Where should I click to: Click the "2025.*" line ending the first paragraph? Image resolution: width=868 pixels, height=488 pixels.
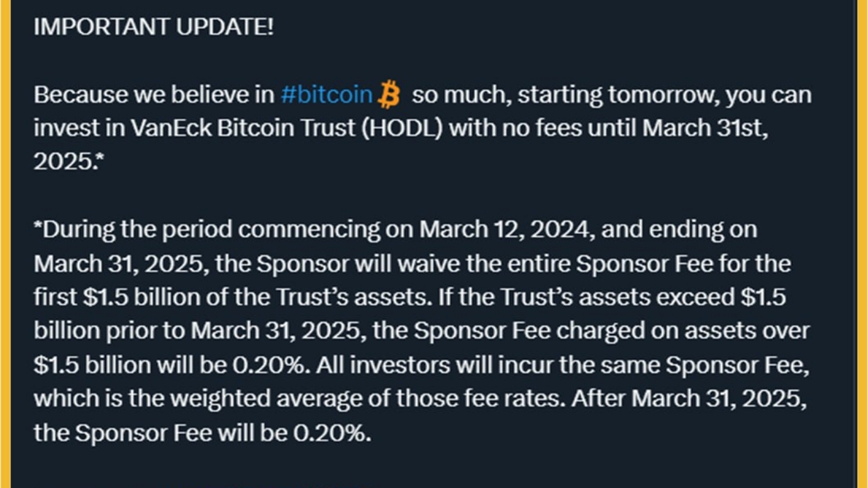[68, 162]
